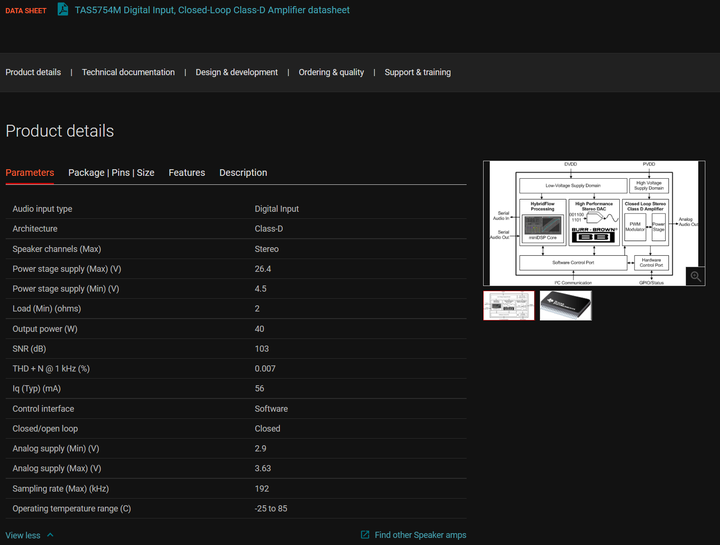720x545 pixels.
Task: Open the PDF datasheet icon
Action: (63, 9)
